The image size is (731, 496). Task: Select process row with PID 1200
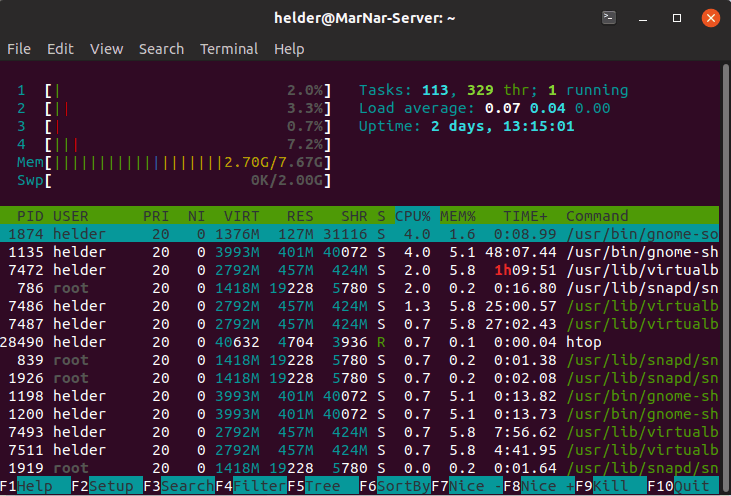click(359, 413)
